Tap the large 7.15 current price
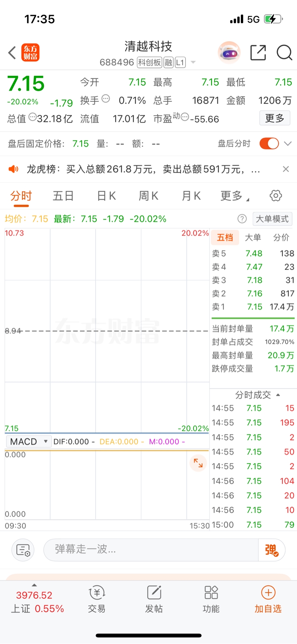297x644 pixels. coord(26,83)
